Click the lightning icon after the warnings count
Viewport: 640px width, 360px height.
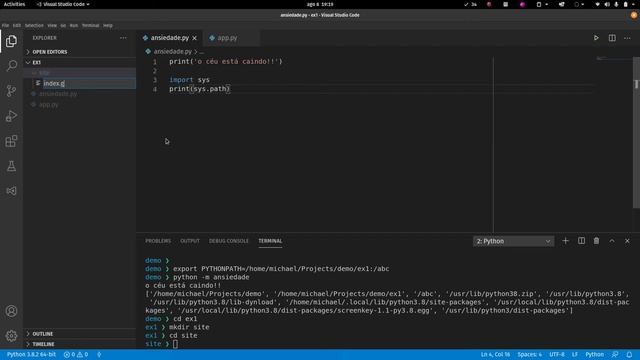99,354
